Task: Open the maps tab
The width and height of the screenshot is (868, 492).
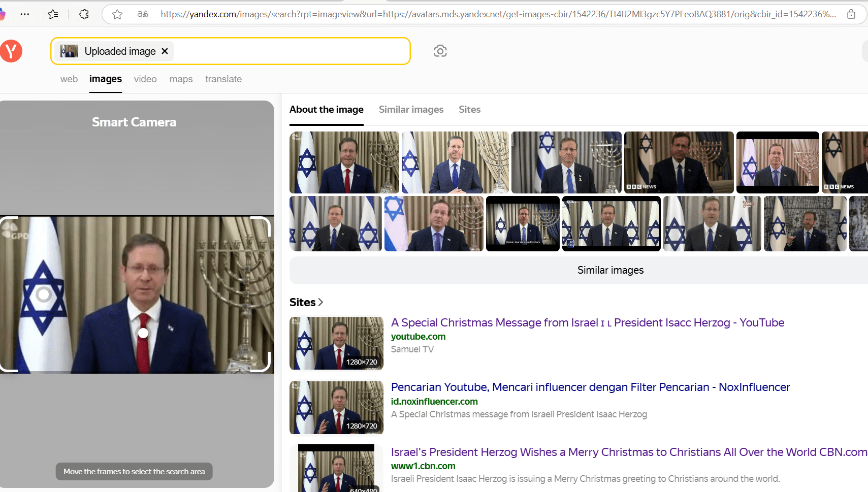Action: (x=181, y=79)
